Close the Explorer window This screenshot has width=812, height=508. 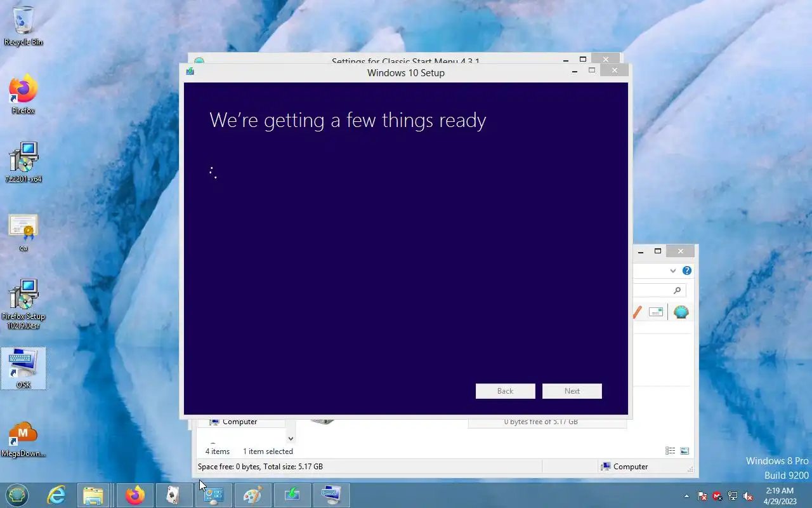pyautogui.click(x=680, y=251)
